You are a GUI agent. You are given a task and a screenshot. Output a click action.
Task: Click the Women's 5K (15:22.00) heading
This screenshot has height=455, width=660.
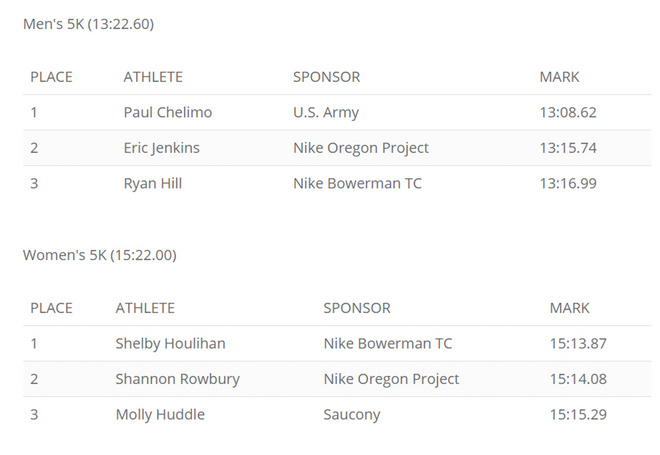click(99, 255)
